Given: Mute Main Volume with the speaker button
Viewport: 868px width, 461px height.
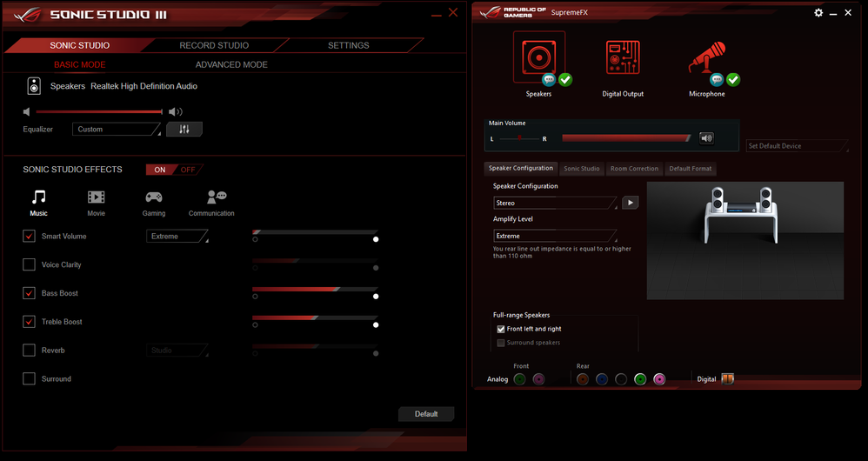Looking at the screenshot, I should pyautogui.click(x=706, y=137).
